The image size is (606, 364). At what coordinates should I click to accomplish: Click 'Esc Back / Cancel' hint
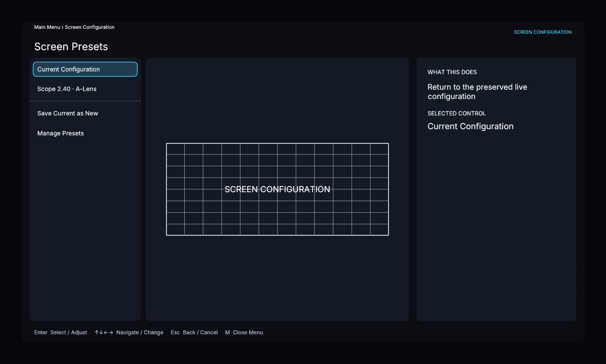[x=194, y=332]
